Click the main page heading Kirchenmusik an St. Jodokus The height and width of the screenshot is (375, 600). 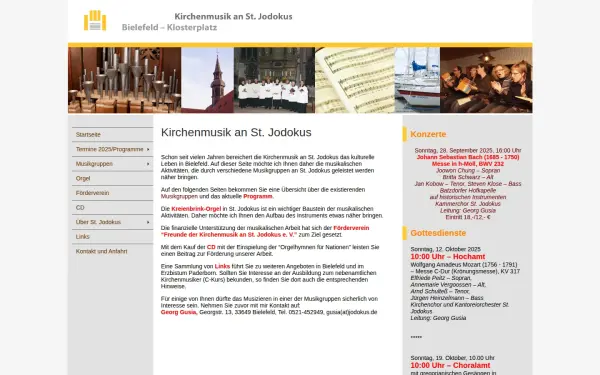(x=236, y=132)
